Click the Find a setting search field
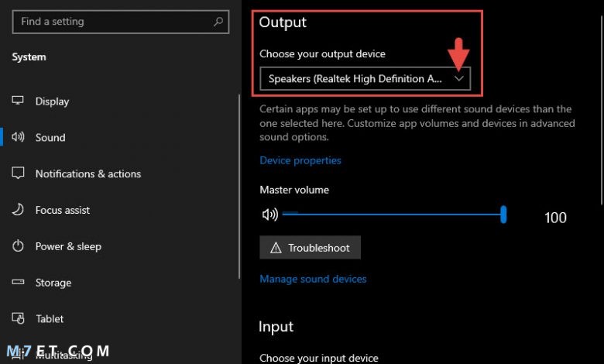 tap(121, 22)
